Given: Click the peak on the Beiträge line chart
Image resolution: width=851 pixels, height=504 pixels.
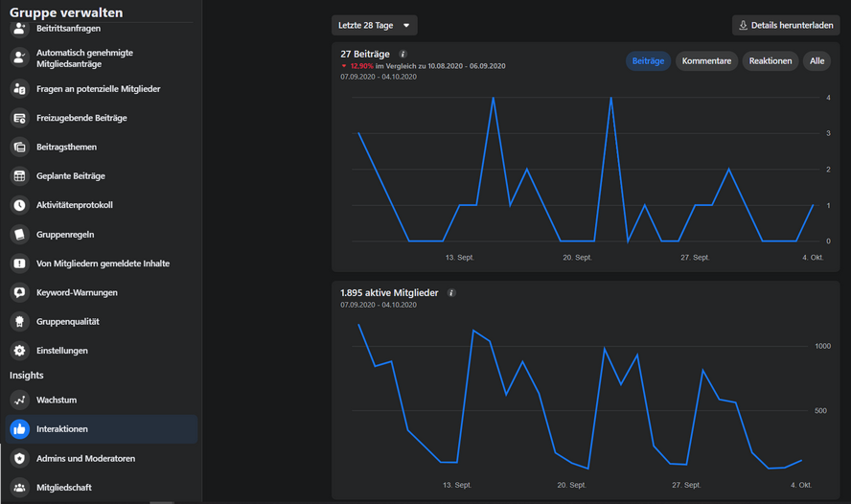Looking at the screenshot, I should click(x=494, y=98).
